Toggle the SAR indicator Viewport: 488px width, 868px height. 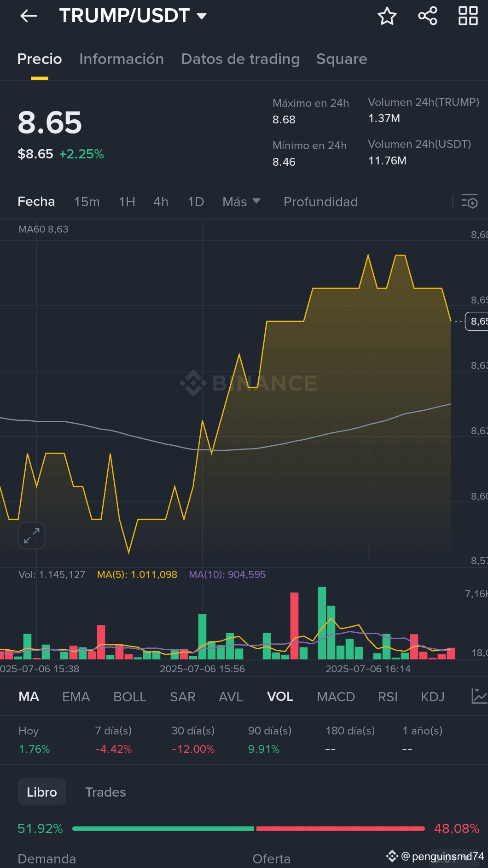click(x=183, y=696)
